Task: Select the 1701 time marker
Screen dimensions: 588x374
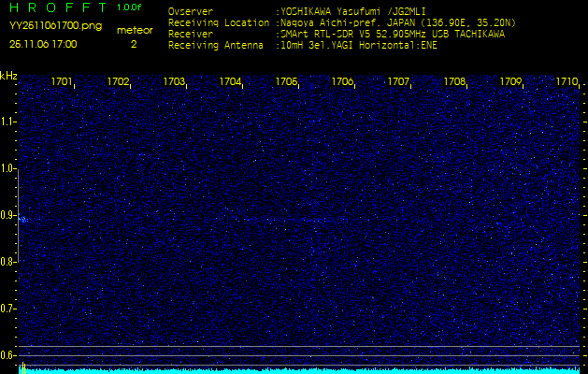Action: 62,82
